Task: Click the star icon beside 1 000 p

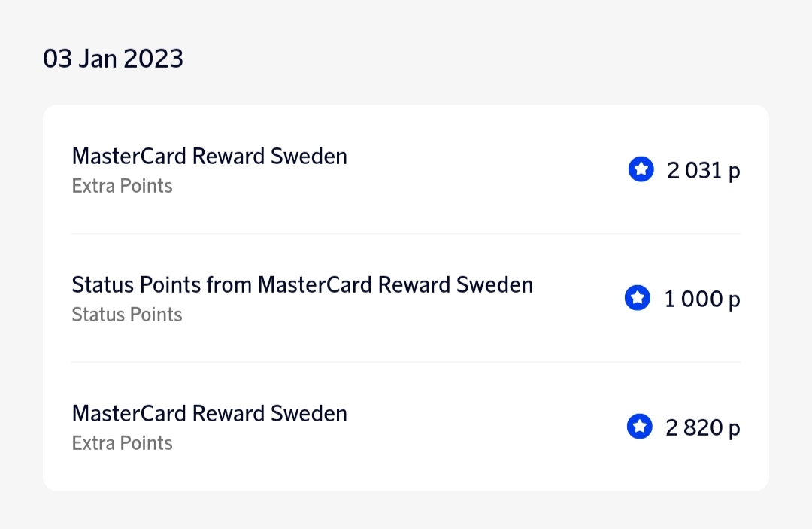Action: (x=638, y=299)
